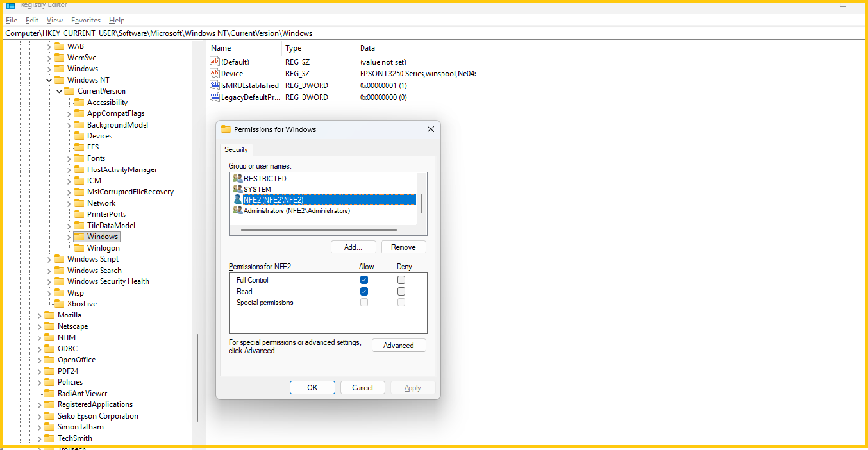Click the RESTRICTED group icon
Screen dimensions: 868x450
[237, 178]
